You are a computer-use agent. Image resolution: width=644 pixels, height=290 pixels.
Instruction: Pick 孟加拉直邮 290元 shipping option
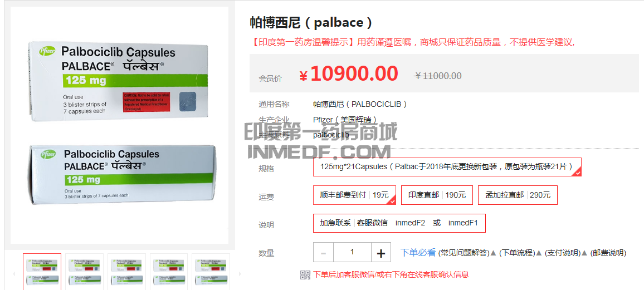tap(518, 195)
